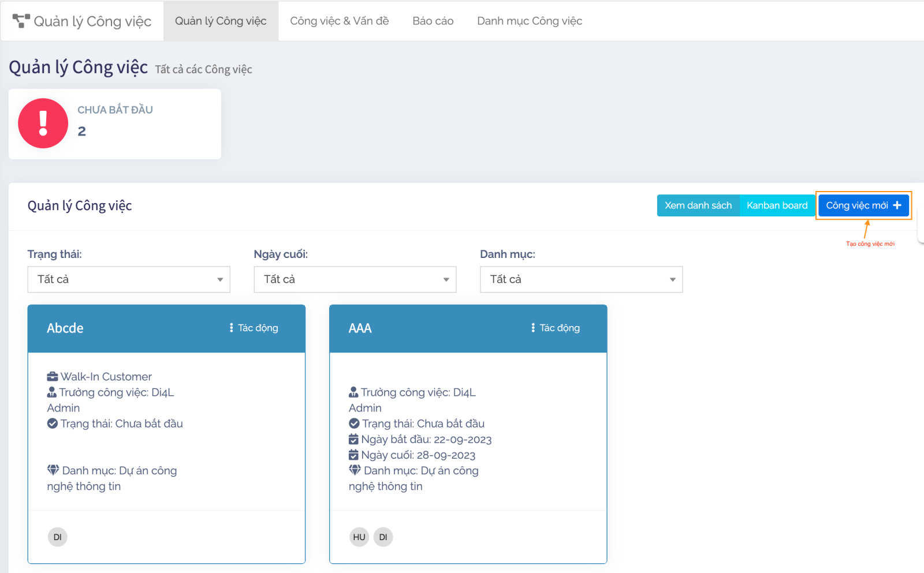
Task: Switch to Kanban board view
Action: pyautogui.click(x=777, y=205)
